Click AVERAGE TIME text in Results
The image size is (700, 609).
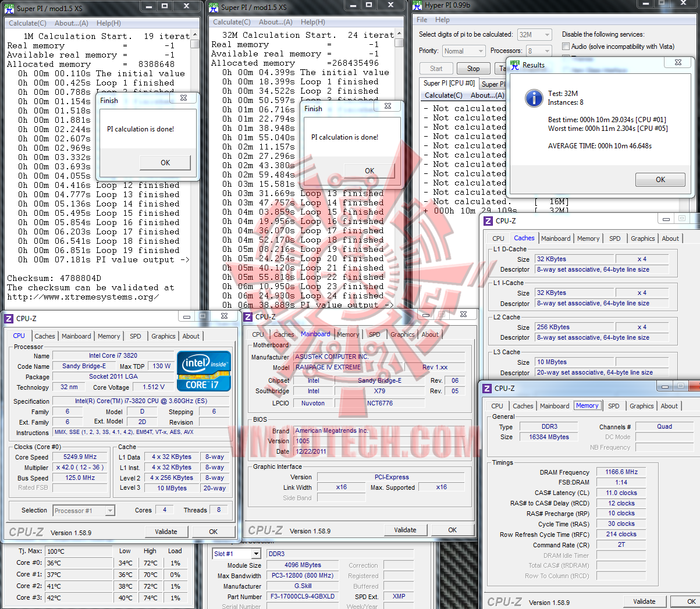pos(600,146)
